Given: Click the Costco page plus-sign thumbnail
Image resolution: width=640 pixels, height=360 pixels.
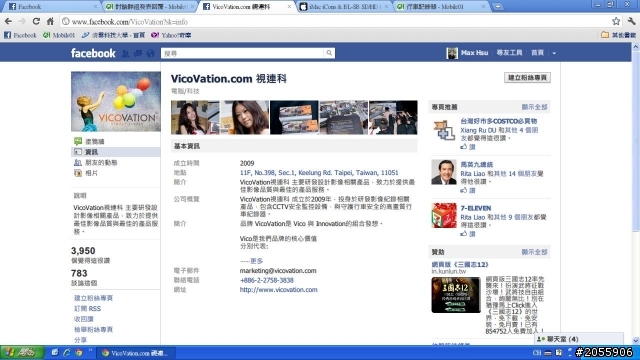Looking at the screenshot, I should (444, 130).
